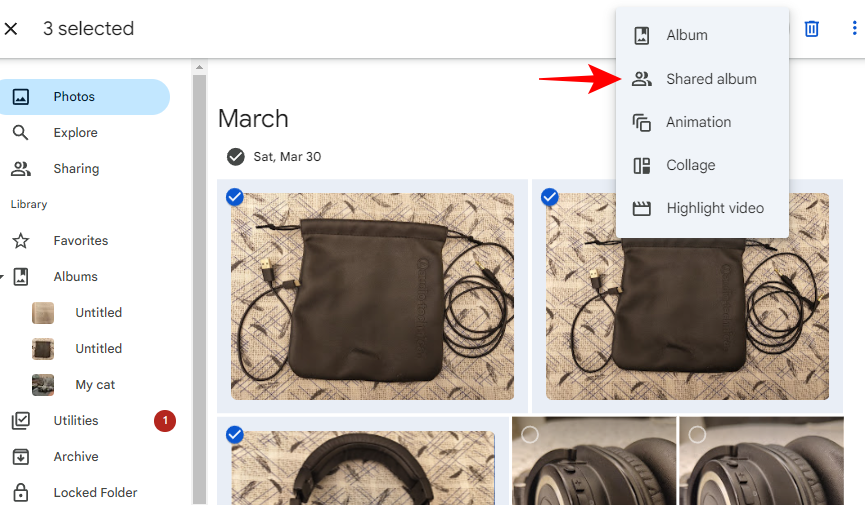
Task: Click the Explore magnifier icon
Action: pyautogui.click(x=20, y=132)
